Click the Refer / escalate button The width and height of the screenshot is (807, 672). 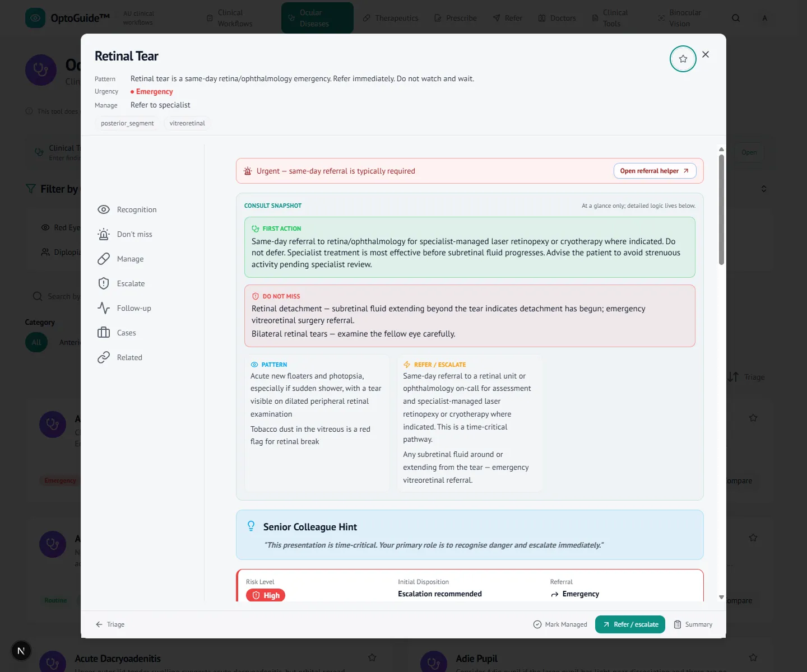(630, 624)
